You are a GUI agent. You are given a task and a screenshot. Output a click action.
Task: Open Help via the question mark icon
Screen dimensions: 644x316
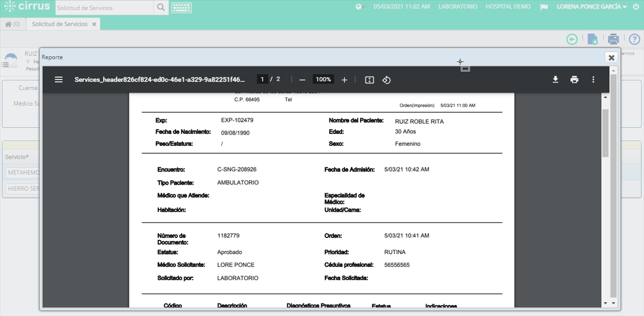(634, 39)
